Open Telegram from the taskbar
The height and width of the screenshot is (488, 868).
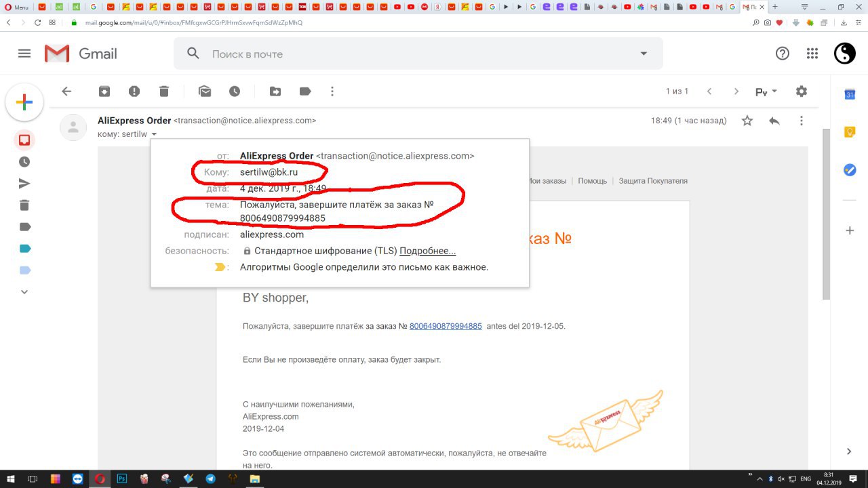pyautogui.click(x=210, y=479)
